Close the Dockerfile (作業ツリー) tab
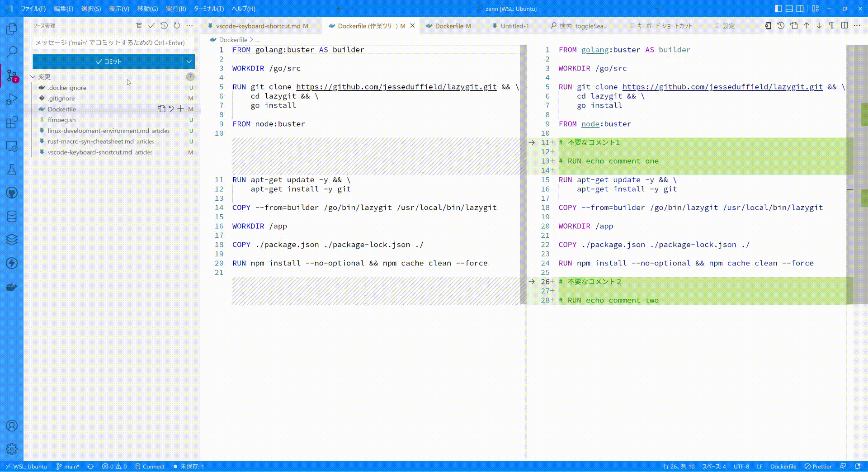868x472 pixels. 412,26
